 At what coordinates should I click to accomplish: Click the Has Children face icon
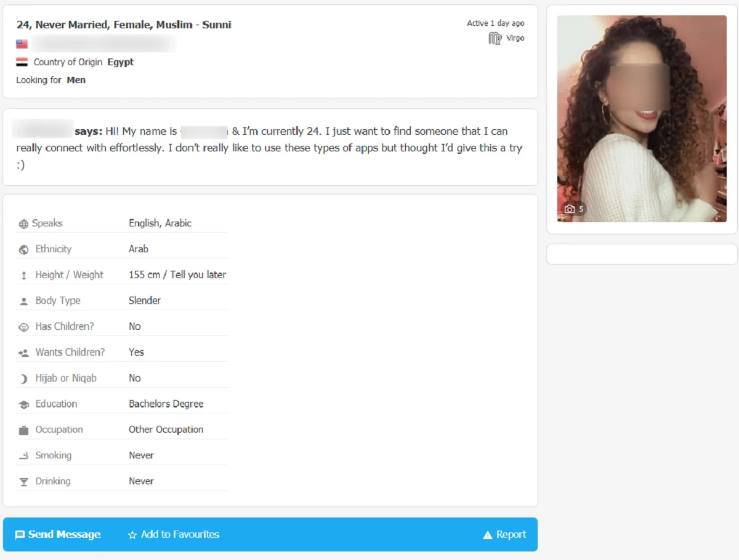pos(23,327)
